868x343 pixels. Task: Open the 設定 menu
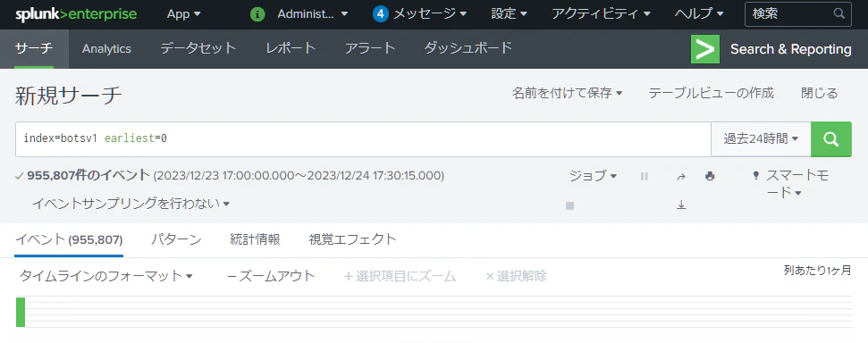(x=509, y=14)
